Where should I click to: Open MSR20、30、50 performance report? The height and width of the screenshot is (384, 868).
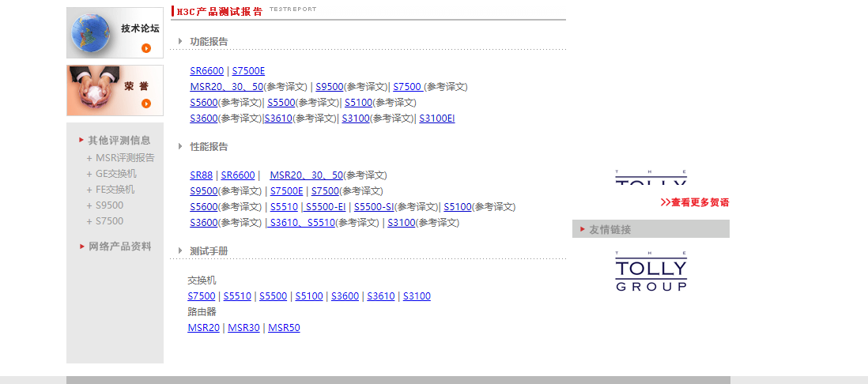(306, 175)
